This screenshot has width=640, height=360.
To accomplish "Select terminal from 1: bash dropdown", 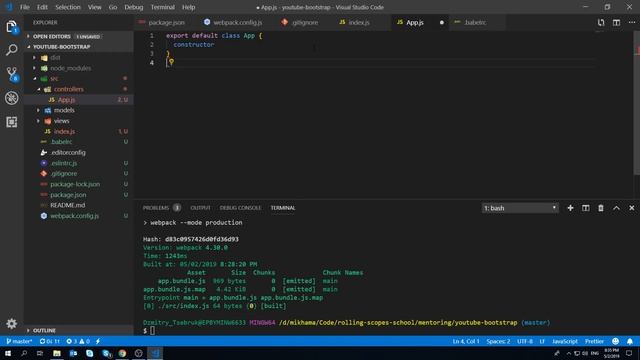I will coord(520,208).
